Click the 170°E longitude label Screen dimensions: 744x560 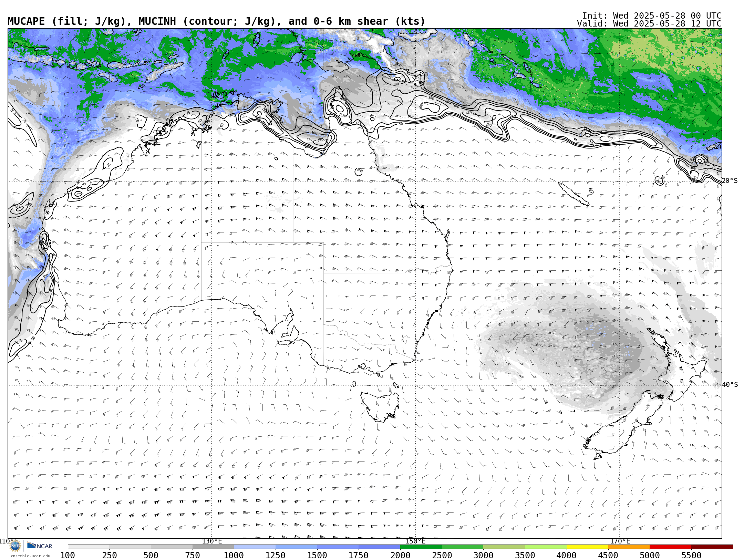pyautogui.click(x=620, y=541)
